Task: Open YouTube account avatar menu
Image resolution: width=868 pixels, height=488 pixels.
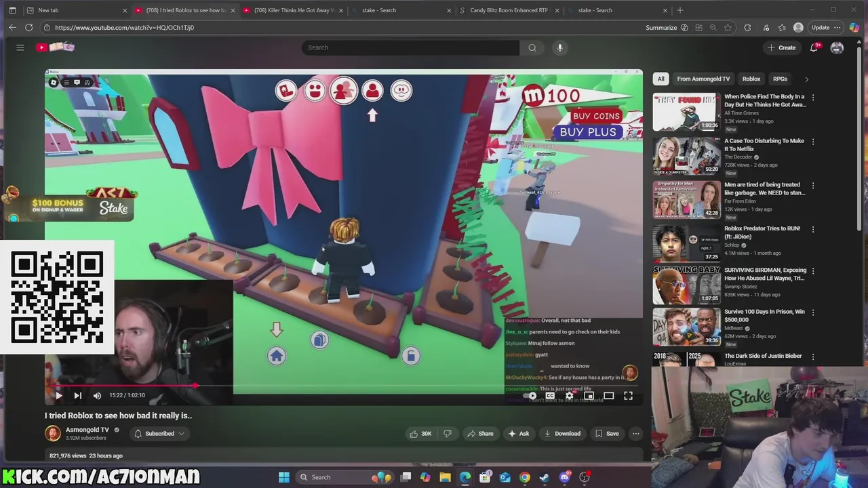Action: click(837, 47)
